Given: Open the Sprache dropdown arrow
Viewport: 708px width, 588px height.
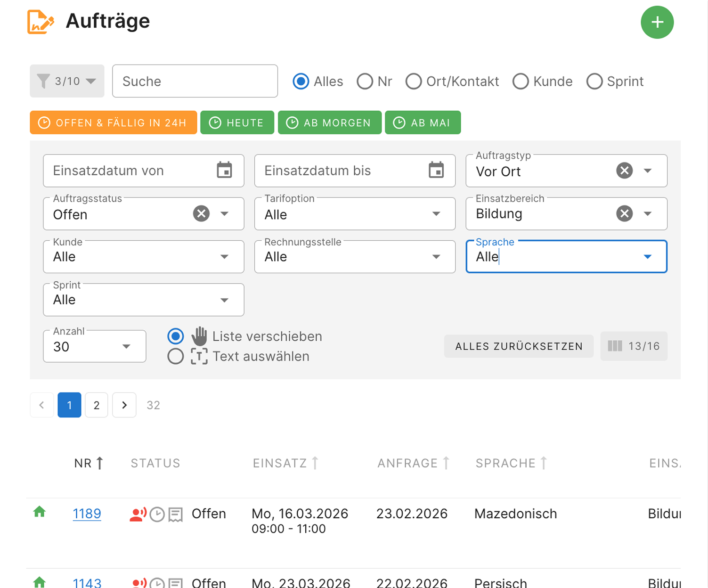Looking at the screenshot, I should (648, 257).
